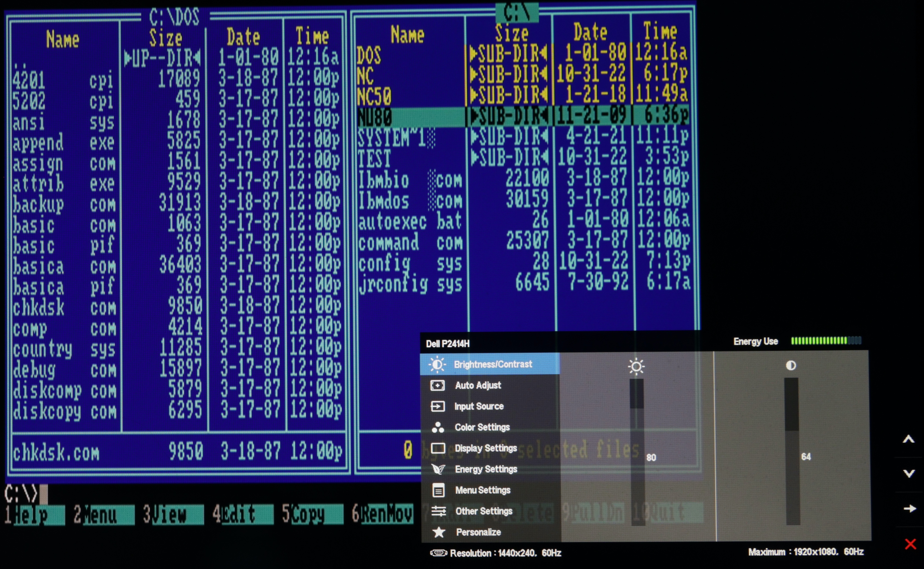Screen dimensions: 924x569
Task: Click the 5Copy function key button
Action: point(312,514)
